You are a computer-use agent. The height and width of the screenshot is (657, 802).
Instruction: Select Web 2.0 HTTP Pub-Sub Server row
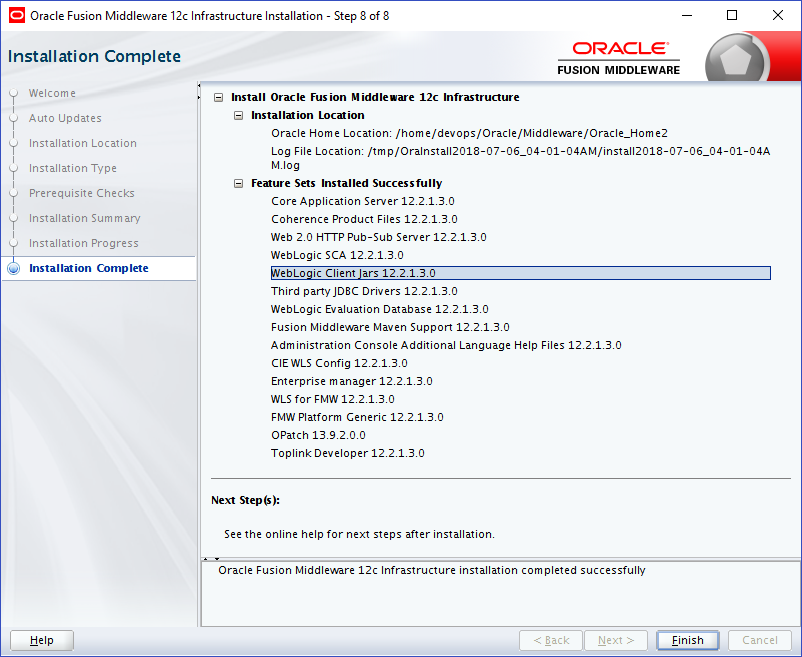[x=378, y=237]
